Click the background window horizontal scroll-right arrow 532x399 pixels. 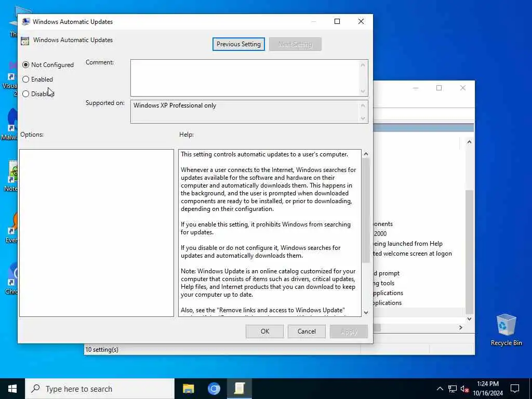click(x=461, y=328)
